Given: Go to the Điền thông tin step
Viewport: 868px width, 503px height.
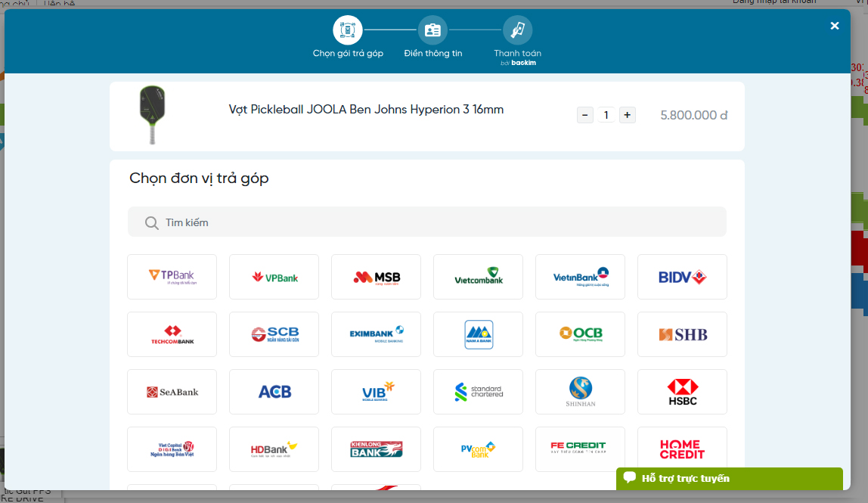Looking at the screenshot, I should [433, 36].
